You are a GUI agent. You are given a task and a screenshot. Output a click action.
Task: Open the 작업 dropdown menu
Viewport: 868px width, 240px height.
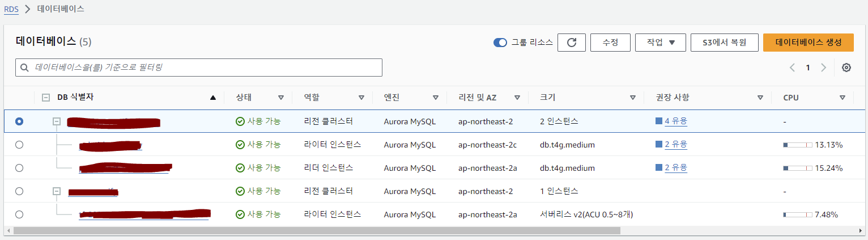(661, 43)
